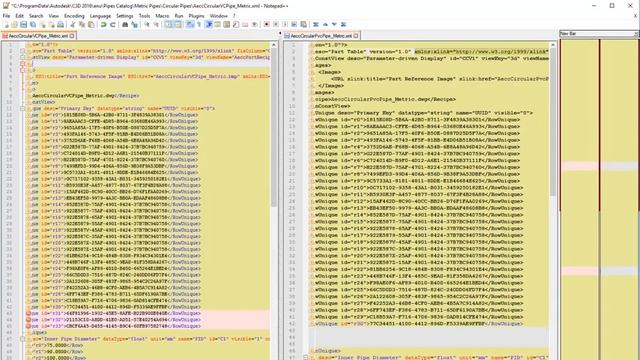Click lower pink difference marker in Nav Bar

click(580, 271)
